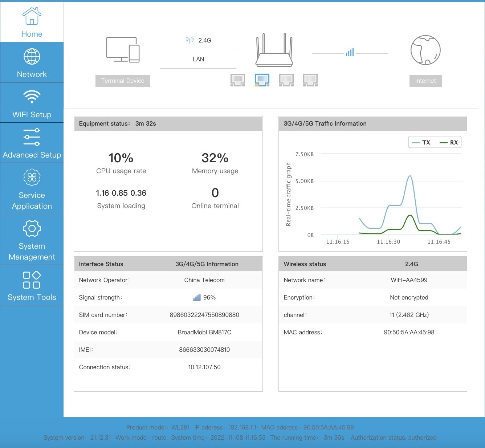The height and width of the screenshot is (448, 485).
Task: Open Advanced Setup sliders menu
Action: click(x=32, y=143)
